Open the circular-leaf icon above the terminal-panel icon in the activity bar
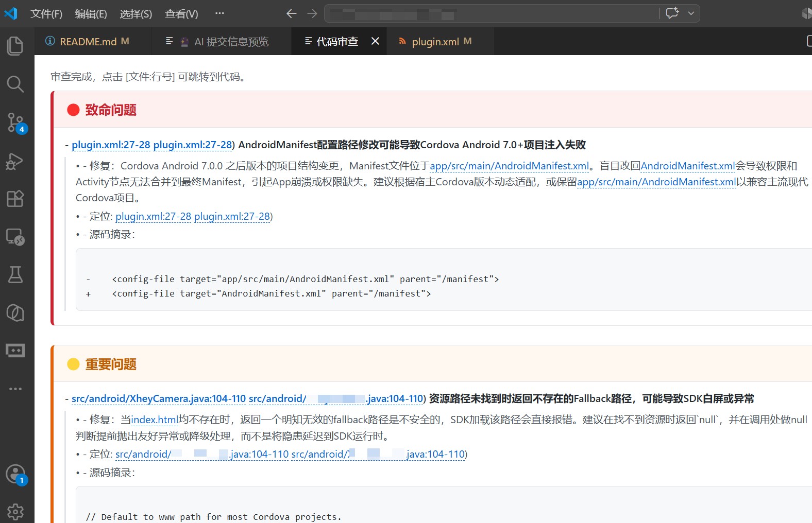The image size is (812, 523). tap(15, 312)
